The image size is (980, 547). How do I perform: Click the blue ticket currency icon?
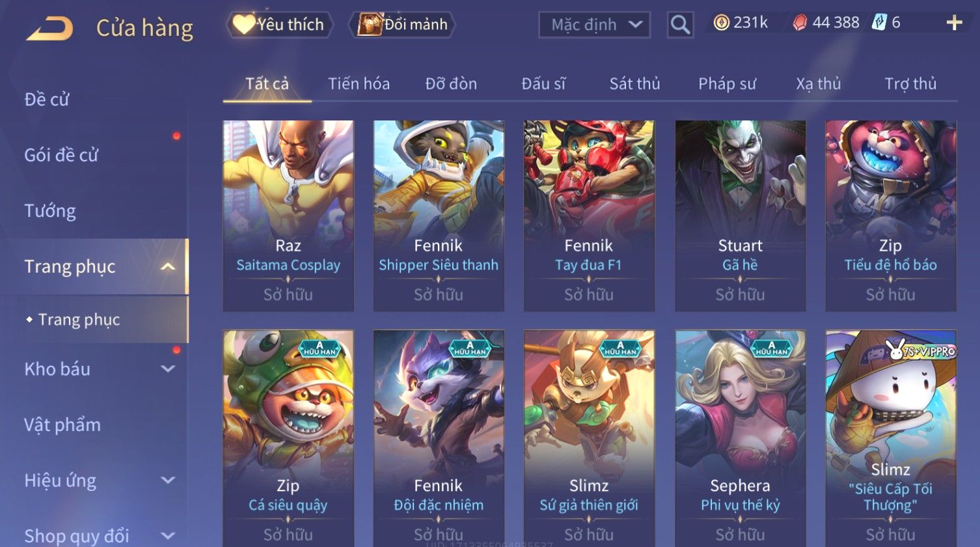878,23
